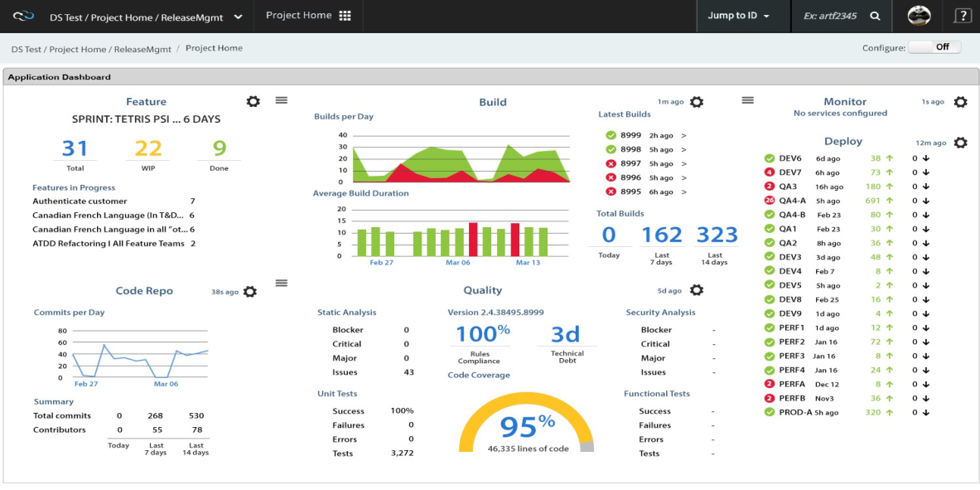Click the search magnifier icon
Image resolution: width=980 pixels, height=490 pixels.
(x=875, y=16)
